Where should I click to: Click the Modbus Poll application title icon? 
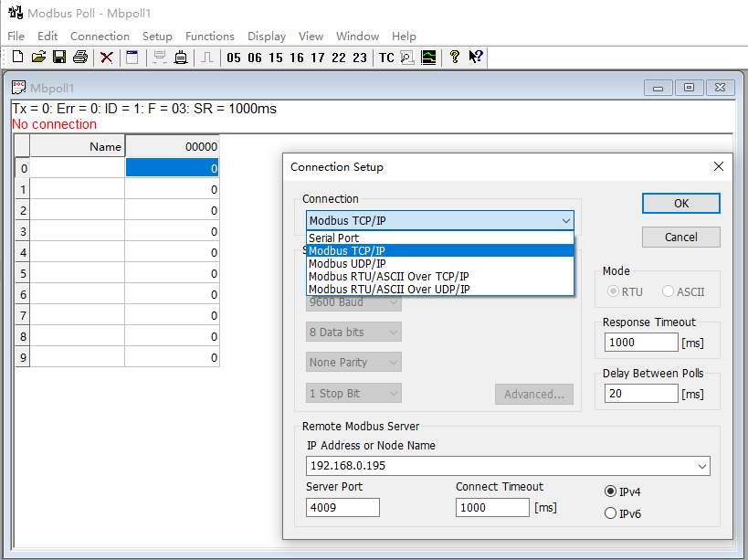[x=16, y=13]
